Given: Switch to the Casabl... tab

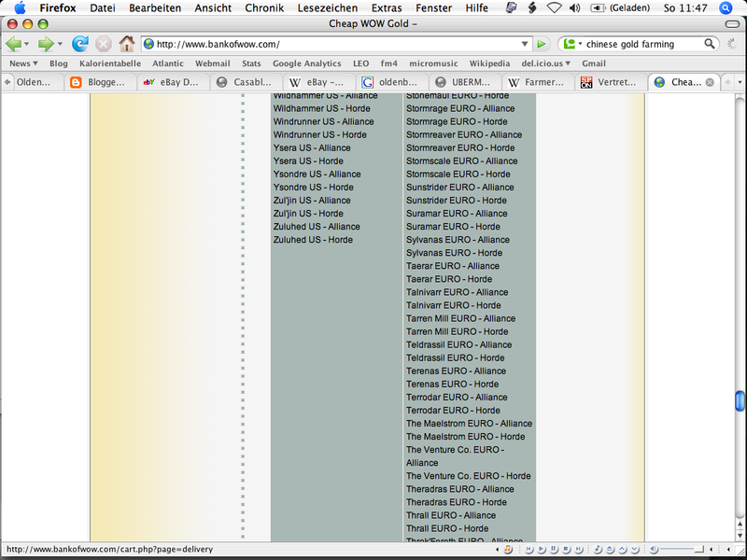Looking at the screenshot, I should tap(247, 82).
